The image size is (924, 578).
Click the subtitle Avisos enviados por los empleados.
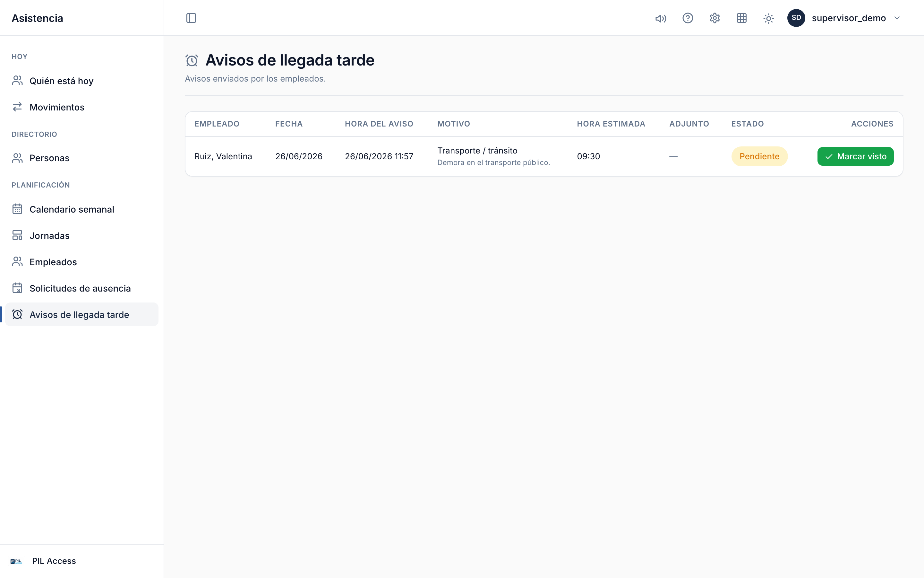click(x=255, y=79)
